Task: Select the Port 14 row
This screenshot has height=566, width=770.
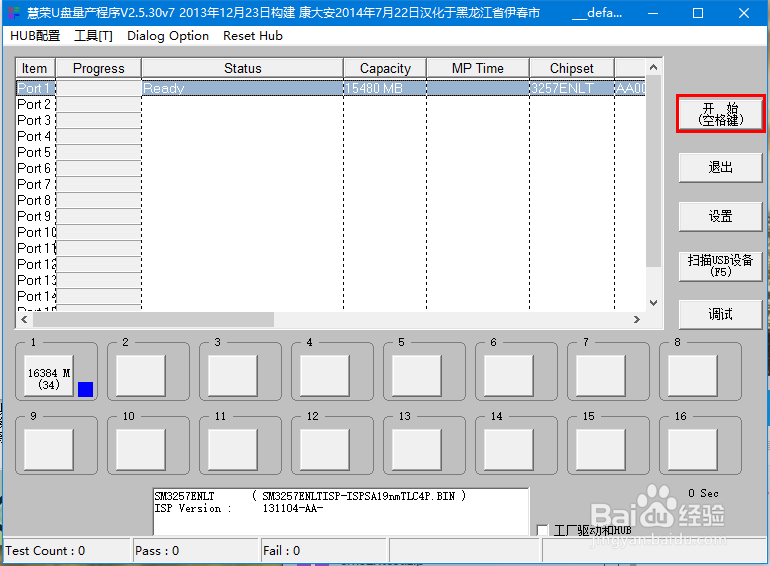Action: [x=330, y=296]
